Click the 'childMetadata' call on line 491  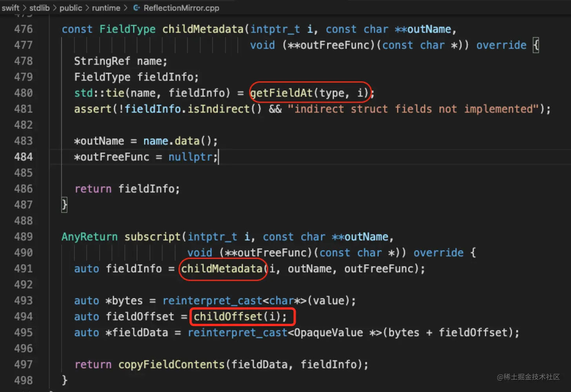222,269
